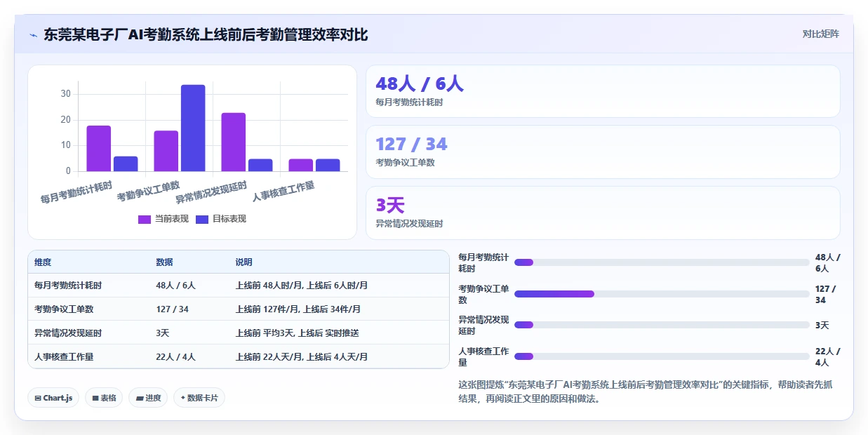
Task: Click the 考勤争议工单数 progress bar
Action: [x=662, y=294]
